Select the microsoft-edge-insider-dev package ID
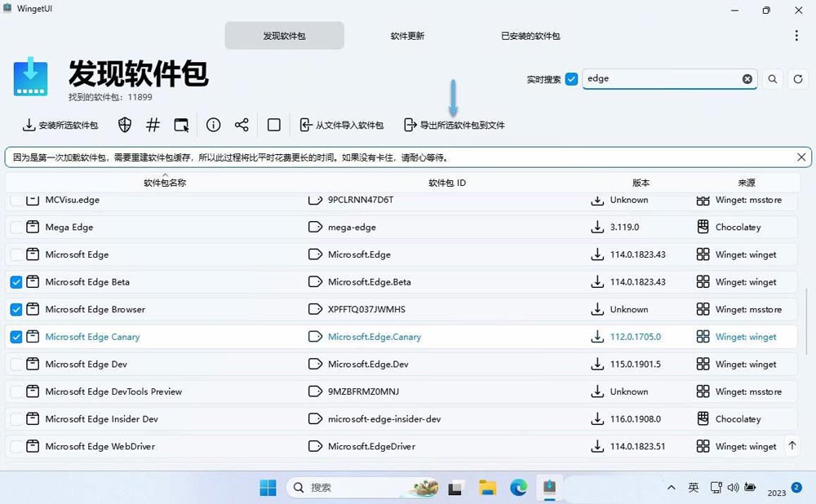Image resolution: width=816 pixels, height=504 pixels. point(384,418)
